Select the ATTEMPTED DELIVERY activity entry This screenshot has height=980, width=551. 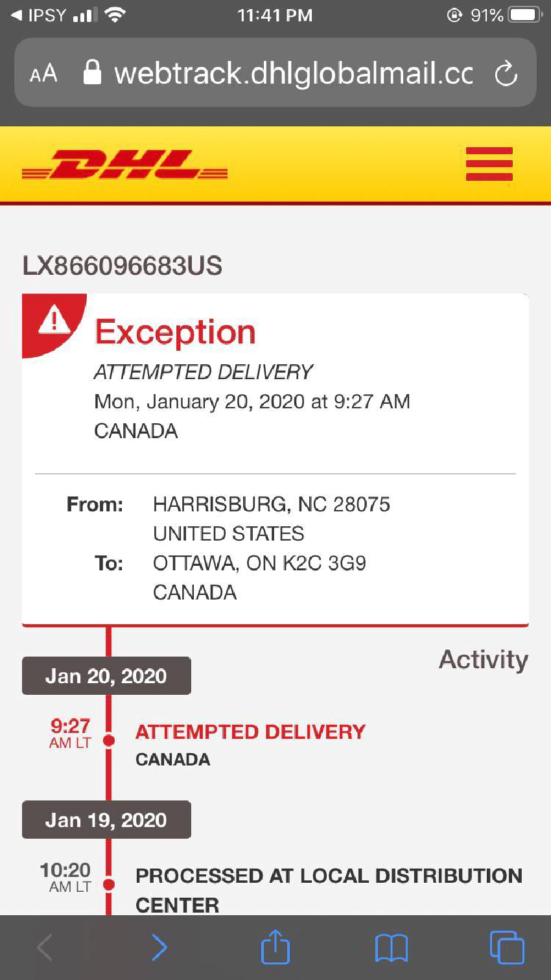250,732
